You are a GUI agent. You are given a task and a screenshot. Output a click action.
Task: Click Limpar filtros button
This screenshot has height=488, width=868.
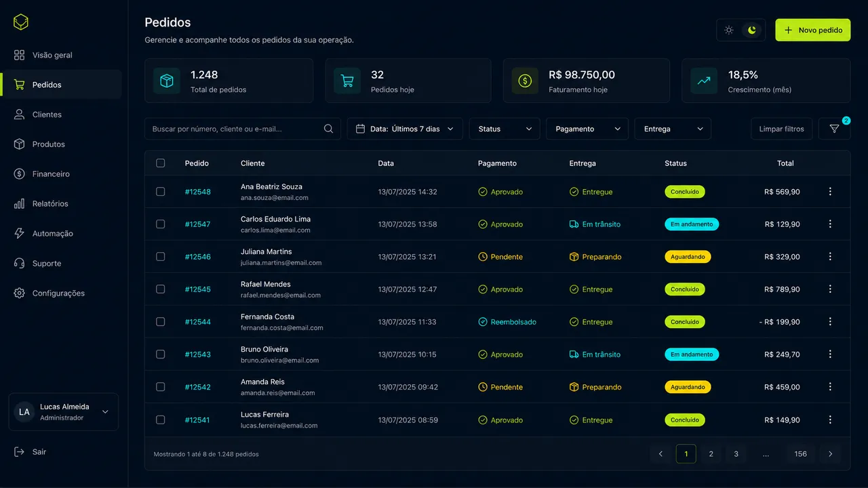[782, 129]
